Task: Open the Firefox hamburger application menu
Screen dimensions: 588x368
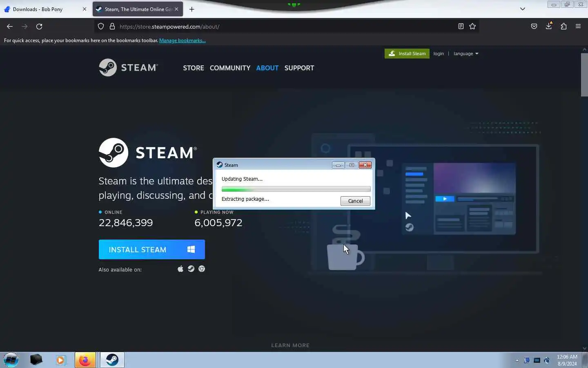Action: click(578, 27)
